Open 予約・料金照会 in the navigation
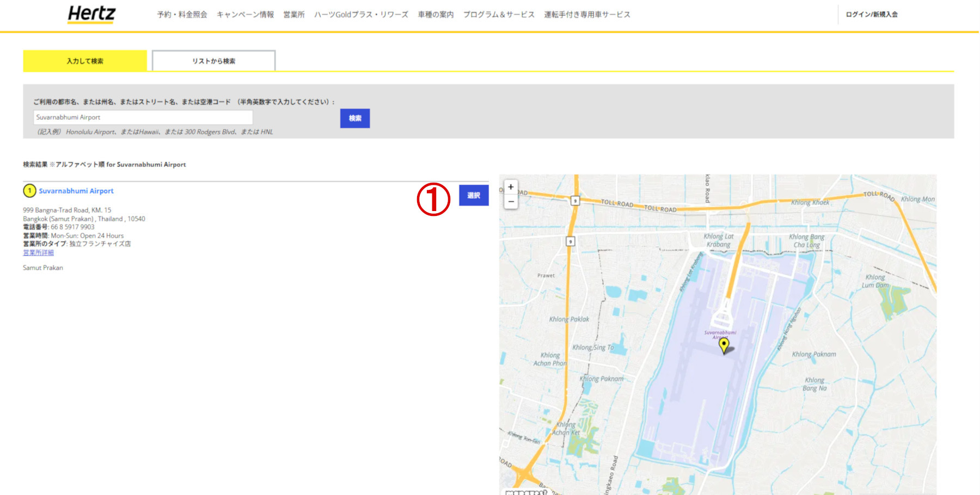Viewport: 980px width, 495px height. point(181,15)
